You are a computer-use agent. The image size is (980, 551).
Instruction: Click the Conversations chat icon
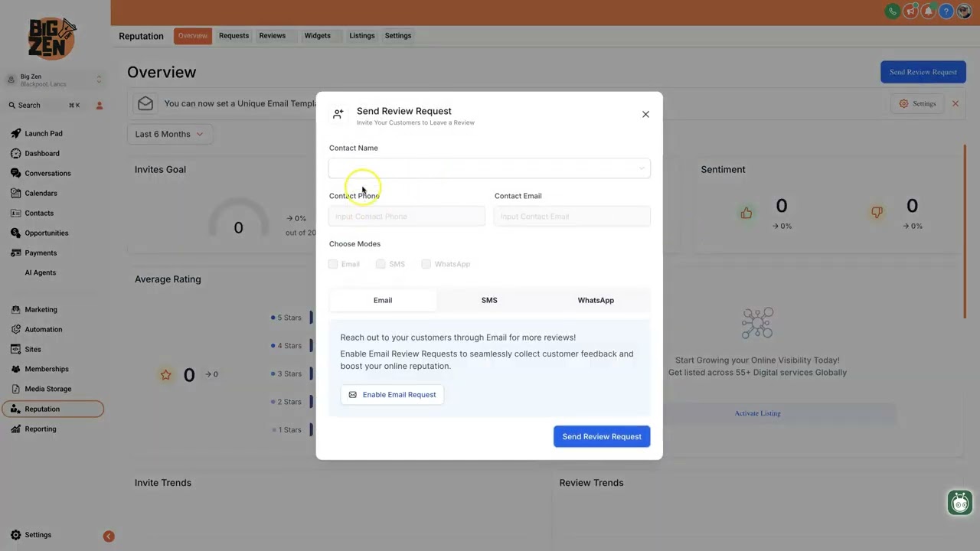[x=16, y=173]
